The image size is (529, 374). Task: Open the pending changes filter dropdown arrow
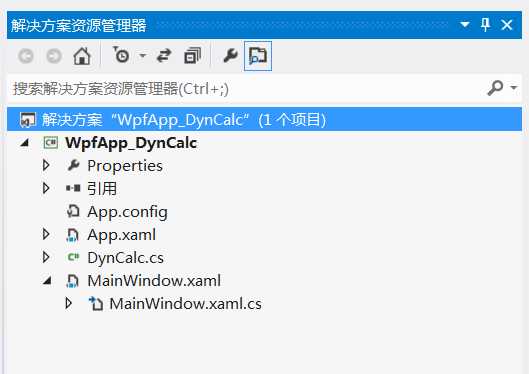click(143, 55)
